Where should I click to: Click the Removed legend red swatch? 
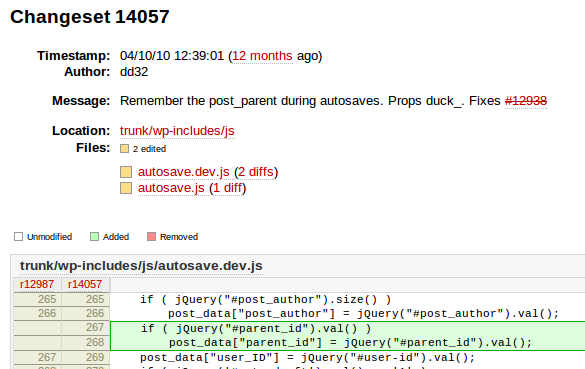tap(151, 237)
